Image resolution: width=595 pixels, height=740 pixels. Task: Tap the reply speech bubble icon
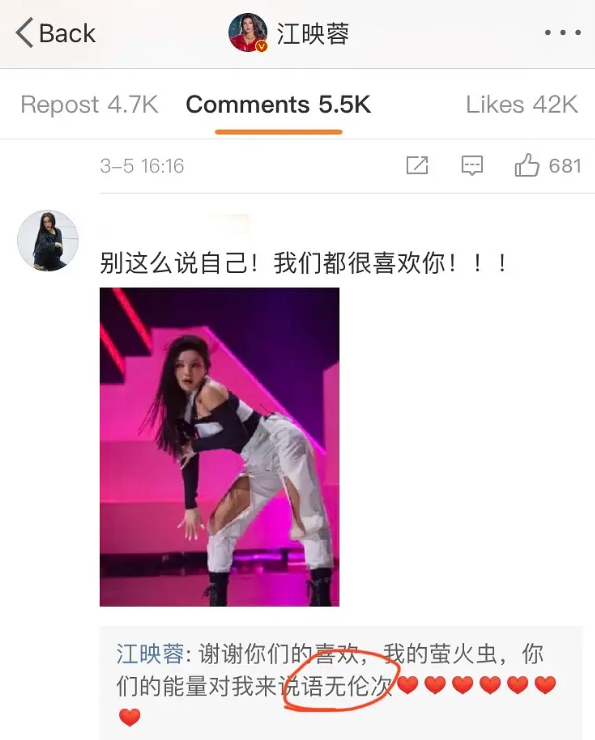[x=472, y=166]
